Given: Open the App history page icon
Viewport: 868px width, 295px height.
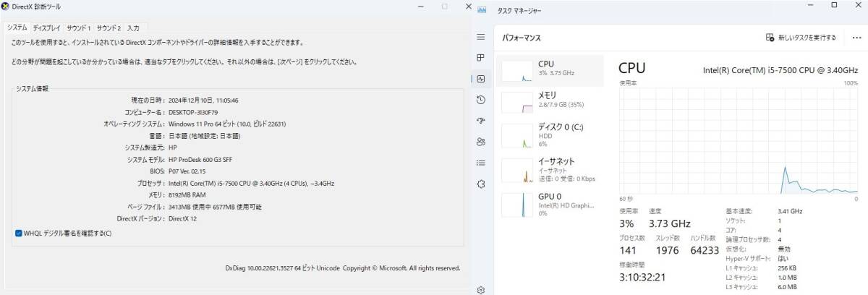Looking at the screenshot, I should 481,100.
